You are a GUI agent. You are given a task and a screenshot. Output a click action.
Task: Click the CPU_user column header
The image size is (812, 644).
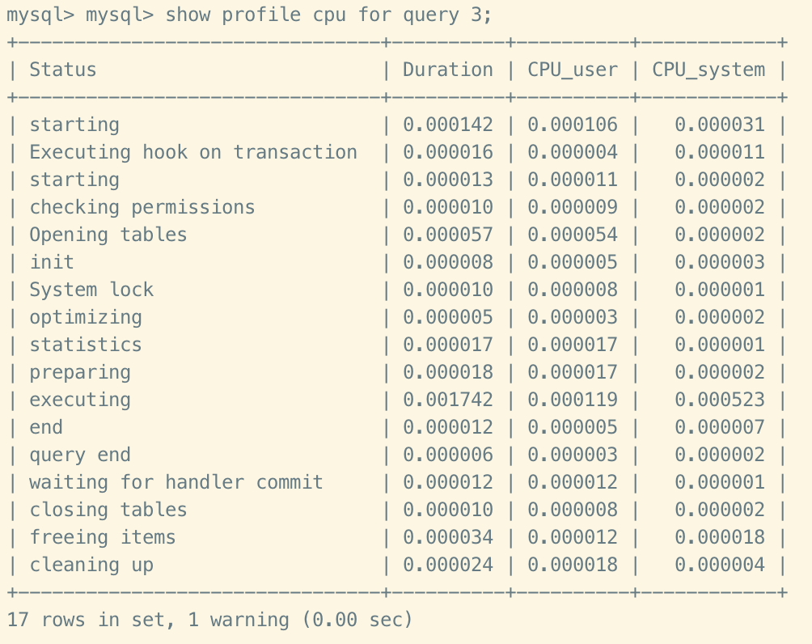pyautogui.click(x=572, y=70)
